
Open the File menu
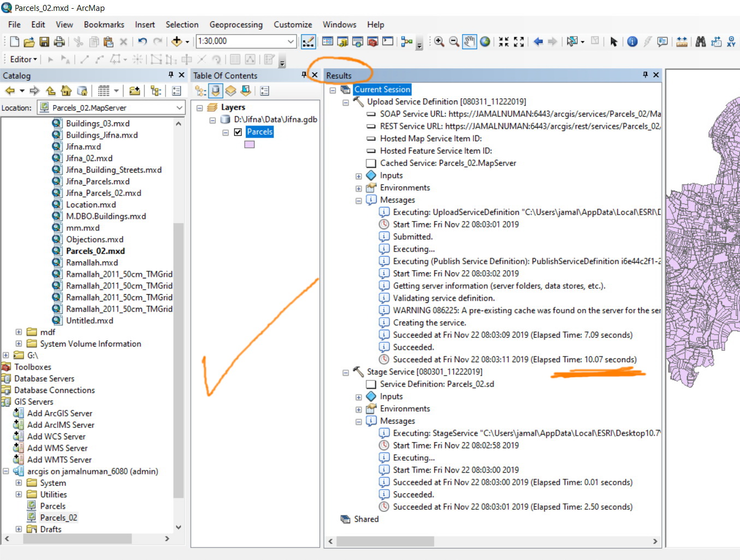pyautogui.click(x=14, y=25)
